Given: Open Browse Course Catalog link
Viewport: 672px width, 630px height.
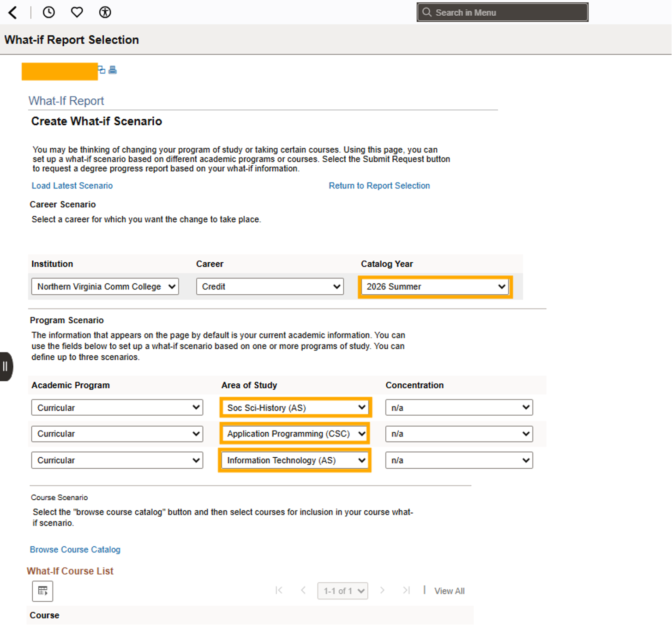Looking at the screenshot, I should point(75,550).
